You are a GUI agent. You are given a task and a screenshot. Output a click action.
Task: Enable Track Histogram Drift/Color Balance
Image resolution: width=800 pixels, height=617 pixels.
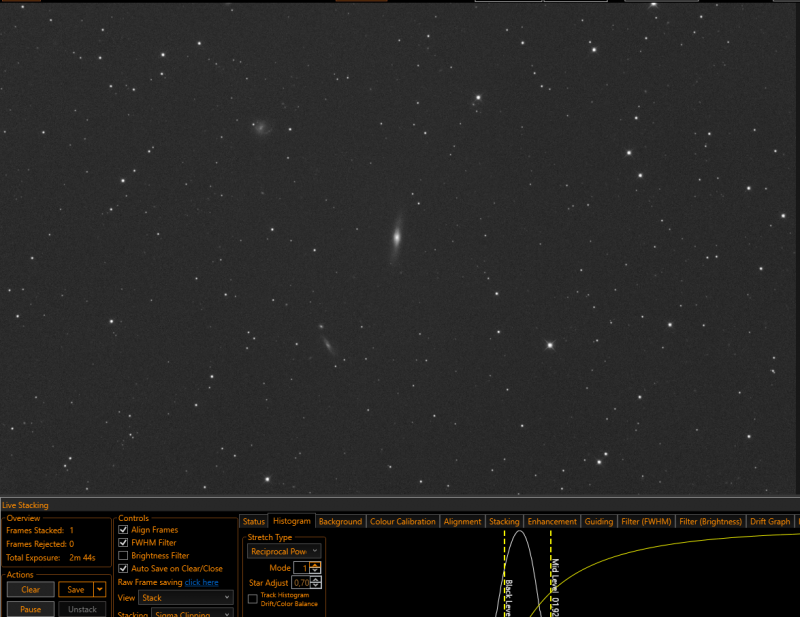[253, 599]
